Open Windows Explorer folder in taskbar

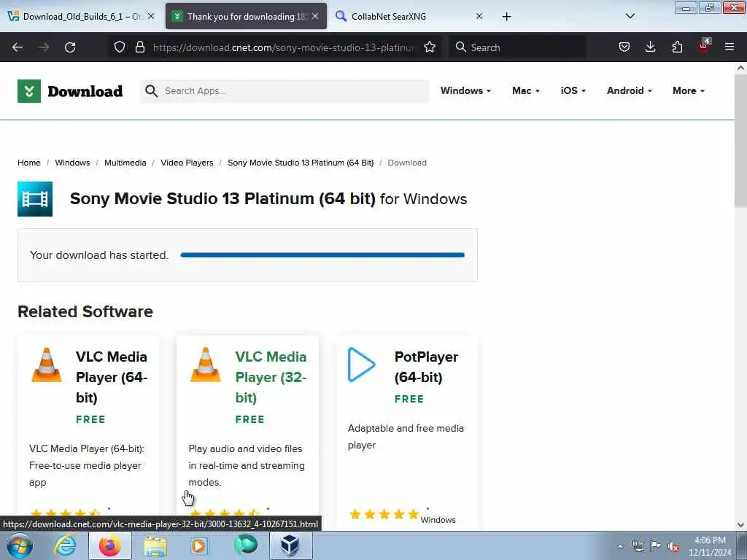click(x=155, y=545)
